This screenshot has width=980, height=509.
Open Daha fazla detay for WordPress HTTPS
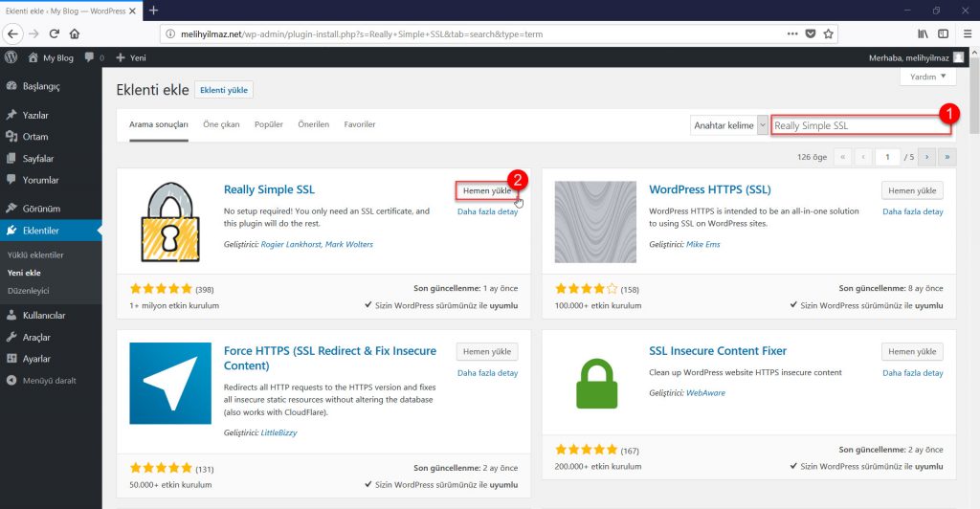913,211
